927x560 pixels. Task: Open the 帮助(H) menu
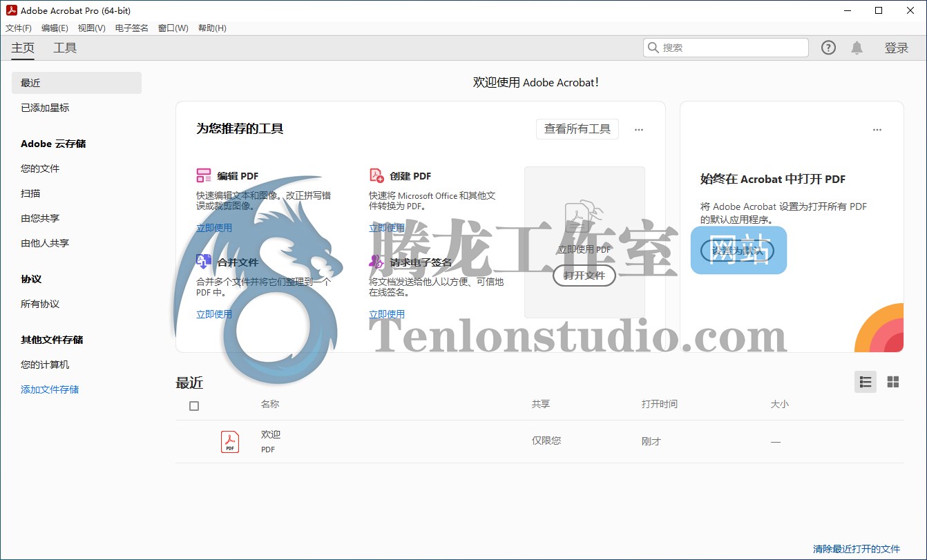coord(212,28)
